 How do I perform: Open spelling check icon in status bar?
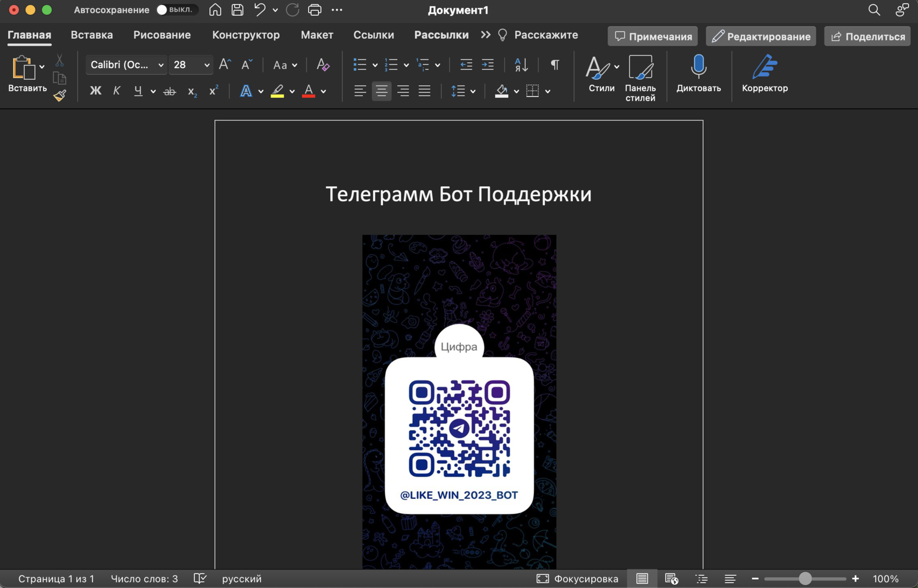click(200, 578)
